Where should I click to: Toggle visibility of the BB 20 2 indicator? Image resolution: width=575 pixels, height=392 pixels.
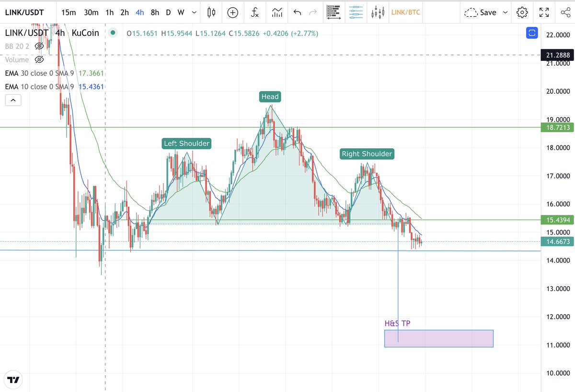[x=39, y=46]
